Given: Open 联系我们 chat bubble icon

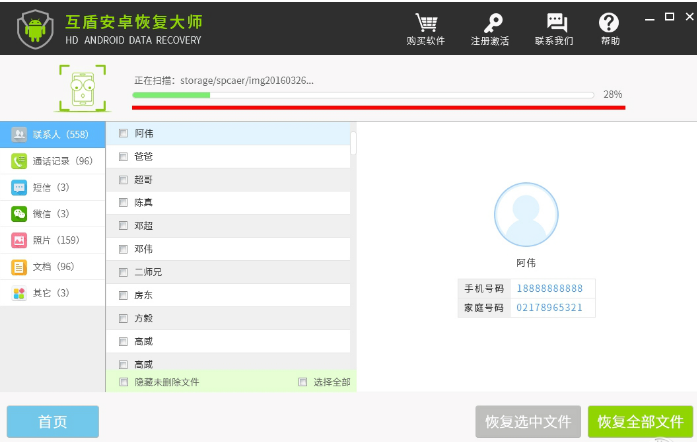Looking at the screenshot, I should coord(554,28).
